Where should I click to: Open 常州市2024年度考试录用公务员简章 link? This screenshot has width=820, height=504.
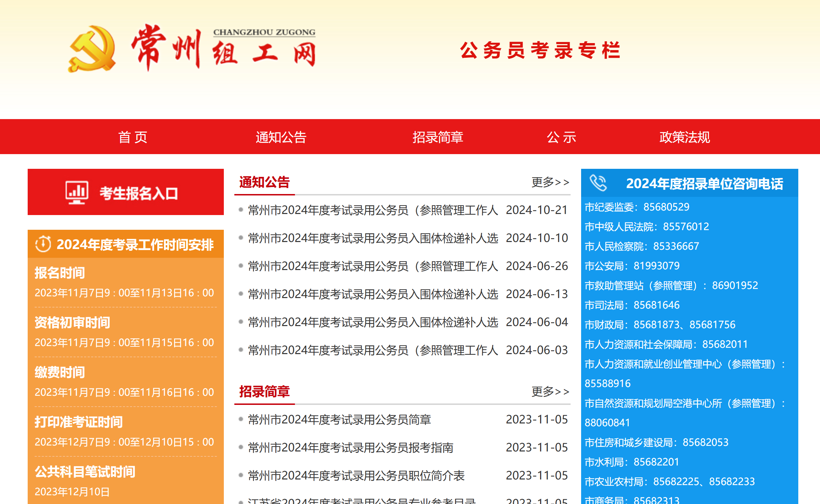339,420
